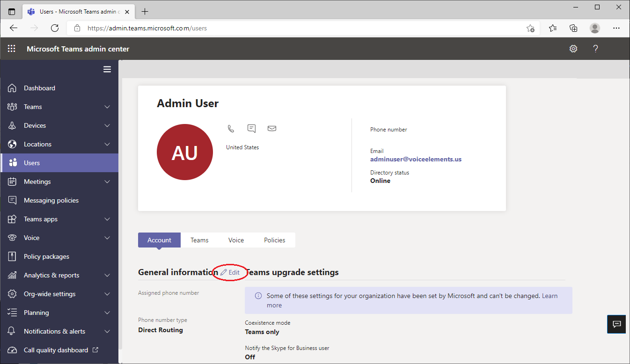Viewport: 630px width, 364px height.
Task: Open the Learn more link
Action: tap(549, 296)
